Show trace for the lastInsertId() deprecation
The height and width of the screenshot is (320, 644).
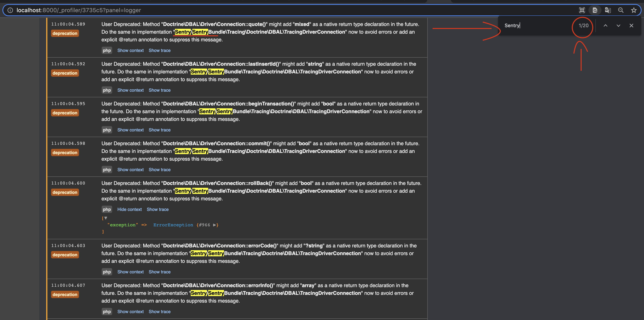(160, 90)
